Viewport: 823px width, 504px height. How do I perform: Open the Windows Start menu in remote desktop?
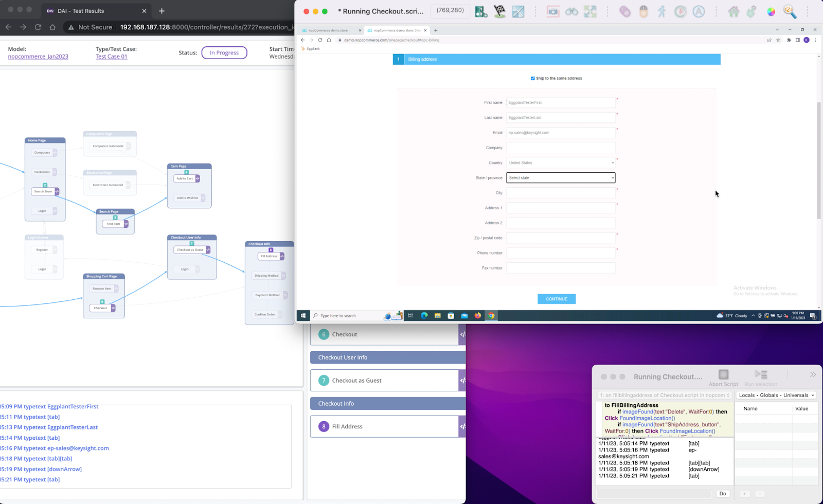[x=303, y=316]
